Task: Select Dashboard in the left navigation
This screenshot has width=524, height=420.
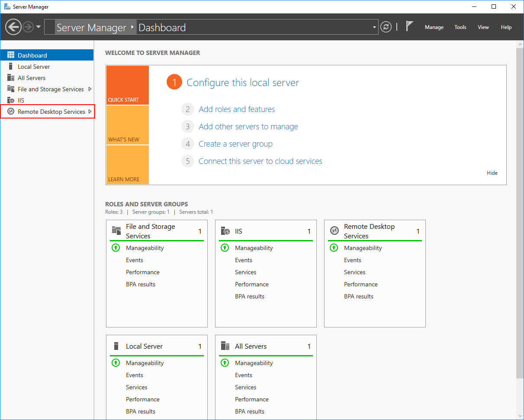Action: point(47,55)
